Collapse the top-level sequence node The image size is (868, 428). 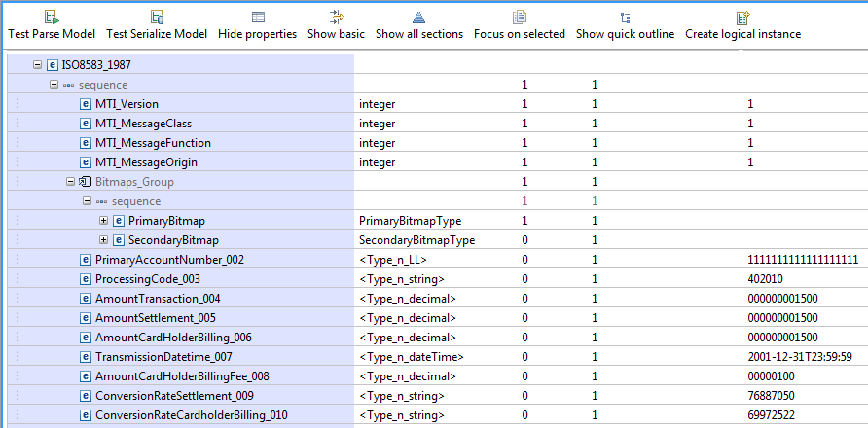pyautogui.click(x=54, y=85)
